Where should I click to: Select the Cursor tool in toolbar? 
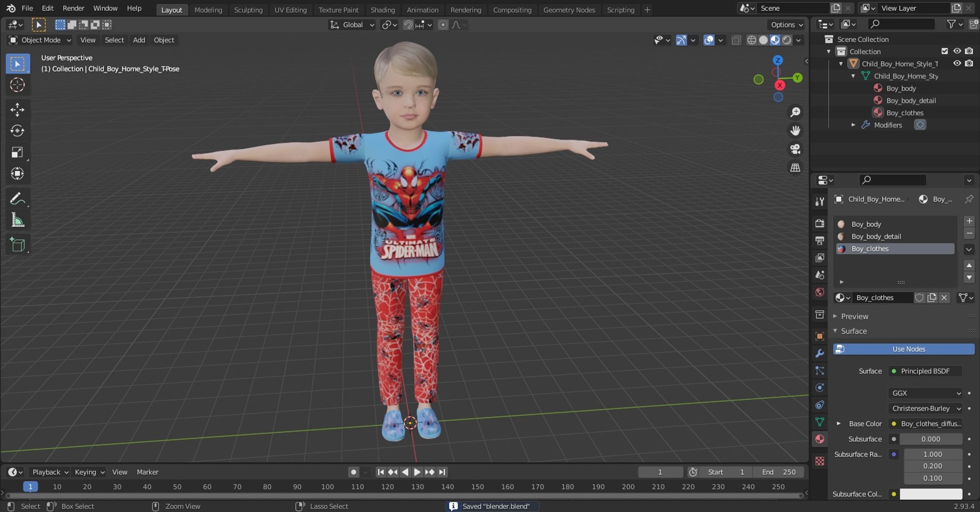[x=17, y=85]
